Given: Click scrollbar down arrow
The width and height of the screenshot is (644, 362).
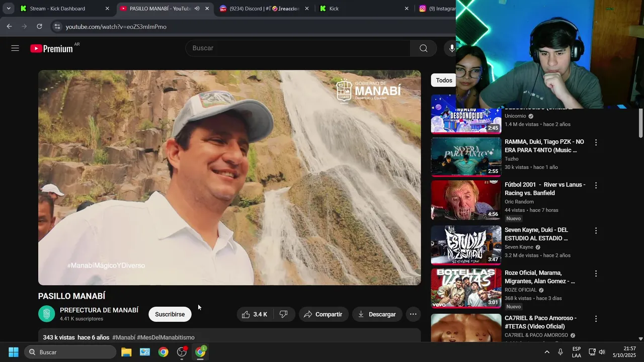Looking at the screenshot, I should 640,339.
